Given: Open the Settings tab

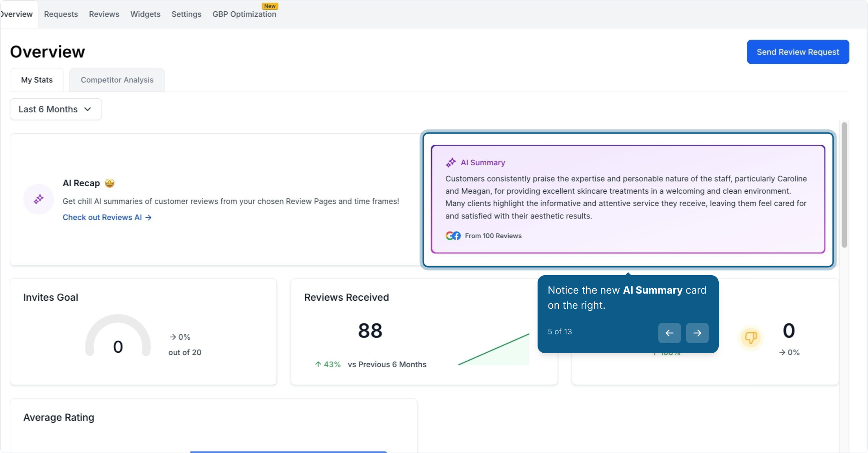Looking at the screenshot, I should tap(186, 14).
